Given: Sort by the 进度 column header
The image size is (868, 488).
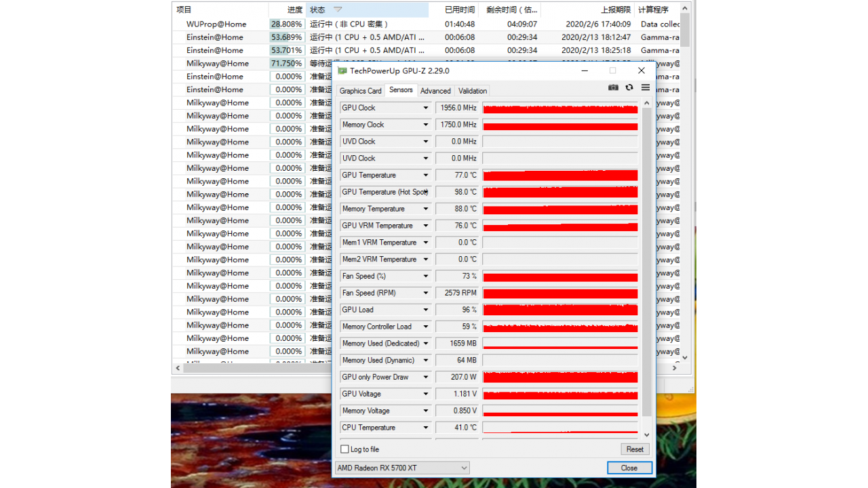Looking at the screenshot, I should tap(287, 9).
